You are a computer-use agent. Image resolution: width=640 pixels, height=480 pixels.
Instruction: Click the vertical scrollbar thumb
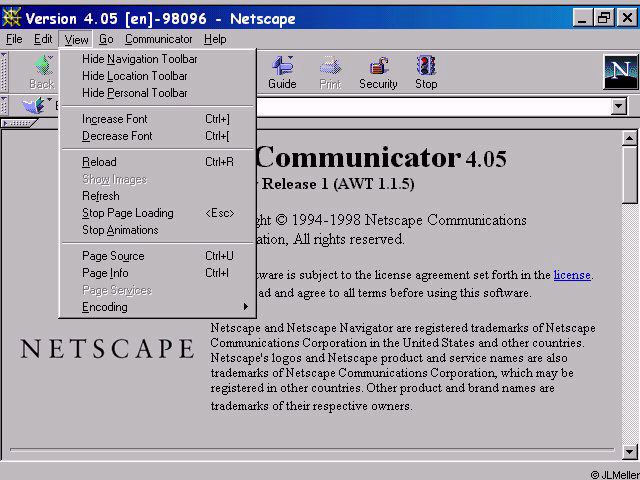pos(629,174)
